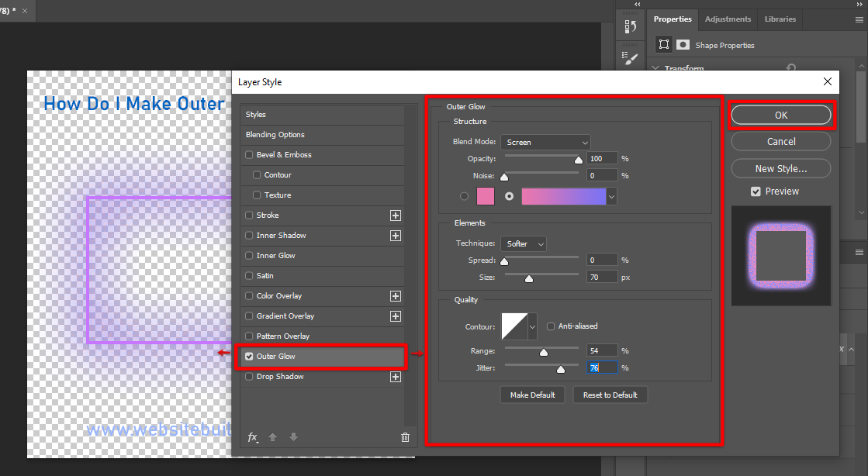Switch to the Adjustments tab

(x=728, y=19)
